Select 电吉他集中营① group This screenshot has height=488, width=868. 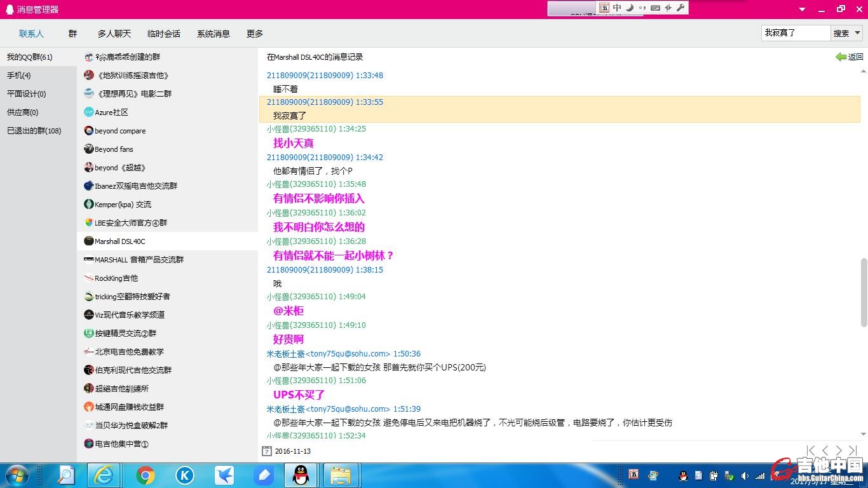click(168, 444)
